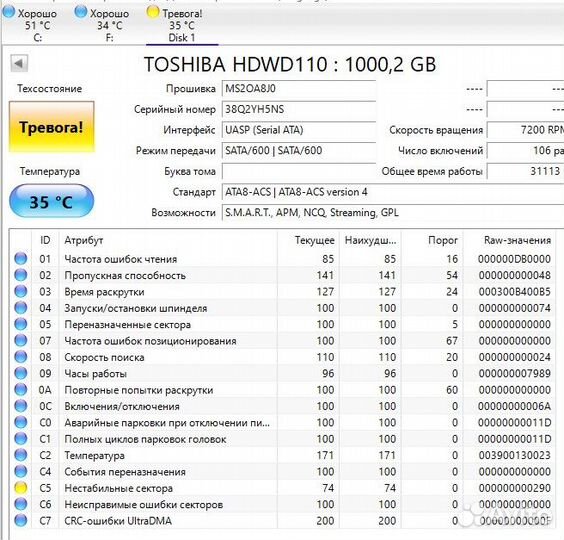Screen dimensions: 564x540
Task: Click status icon for Полных циклов парковок головок
Action: [x=21, y=439]
